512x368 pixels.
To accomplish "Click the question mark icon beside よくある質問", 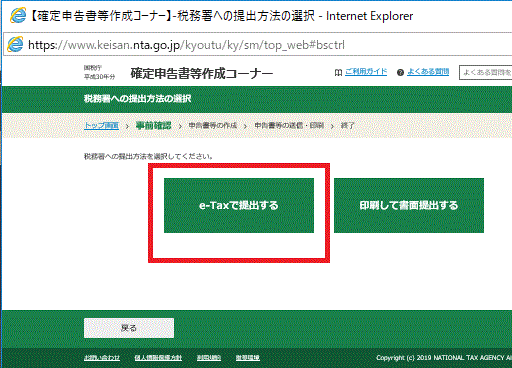I will tap(400, 72).
